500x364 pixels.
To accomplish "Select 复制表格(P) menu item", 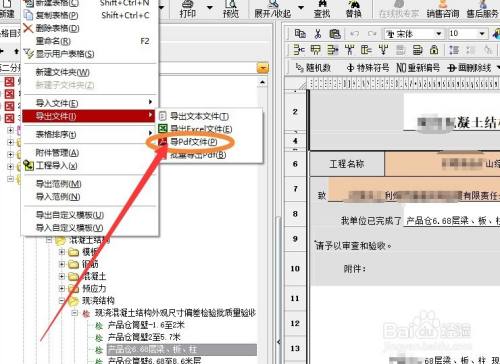I will pos(89,16).
